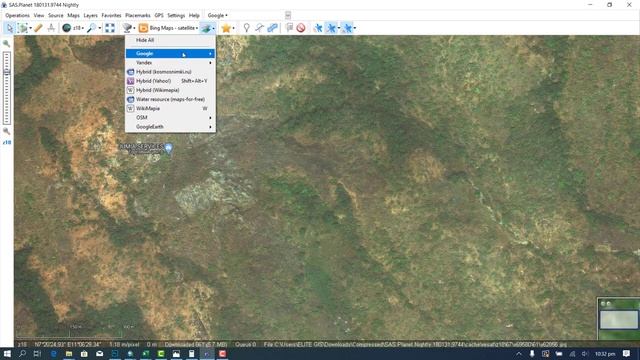Screen dimensions: 640x360
Task: Open the magnifier search dropdown arrow
Action: pos(100,28)
